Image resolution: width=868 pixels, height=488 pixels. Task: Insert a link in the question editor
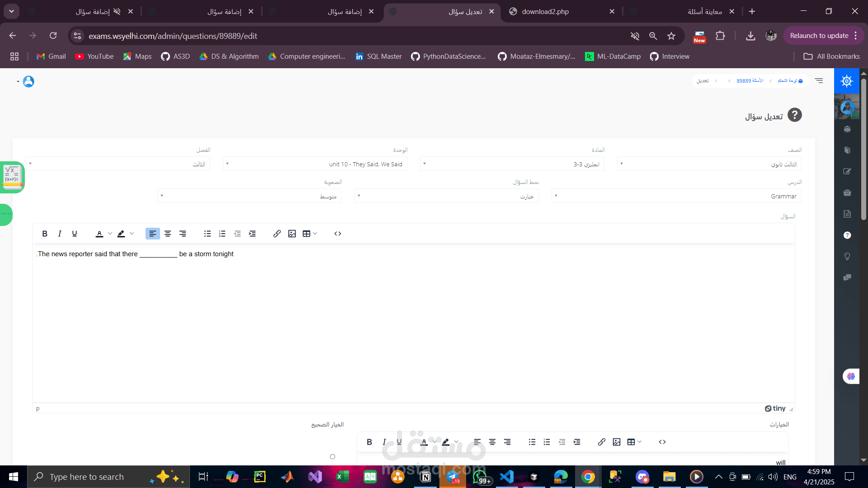[x=277, y=234]
